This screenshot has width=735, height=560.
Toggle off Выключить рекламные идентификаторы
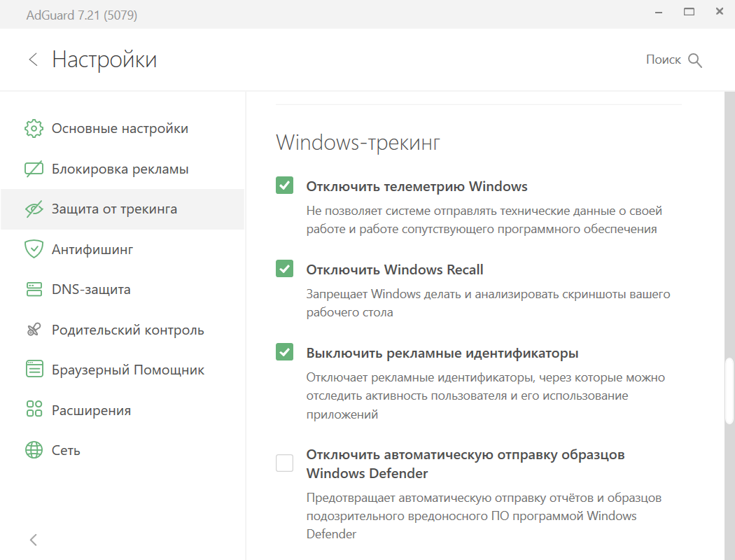click(284, 352)
